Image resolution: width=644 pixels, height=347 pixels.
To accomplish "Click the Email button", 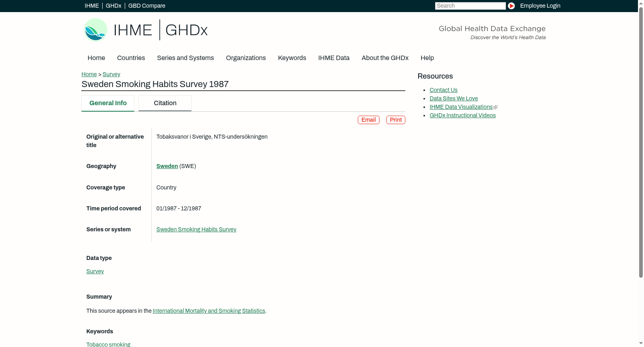I will [x=369, y=120].
